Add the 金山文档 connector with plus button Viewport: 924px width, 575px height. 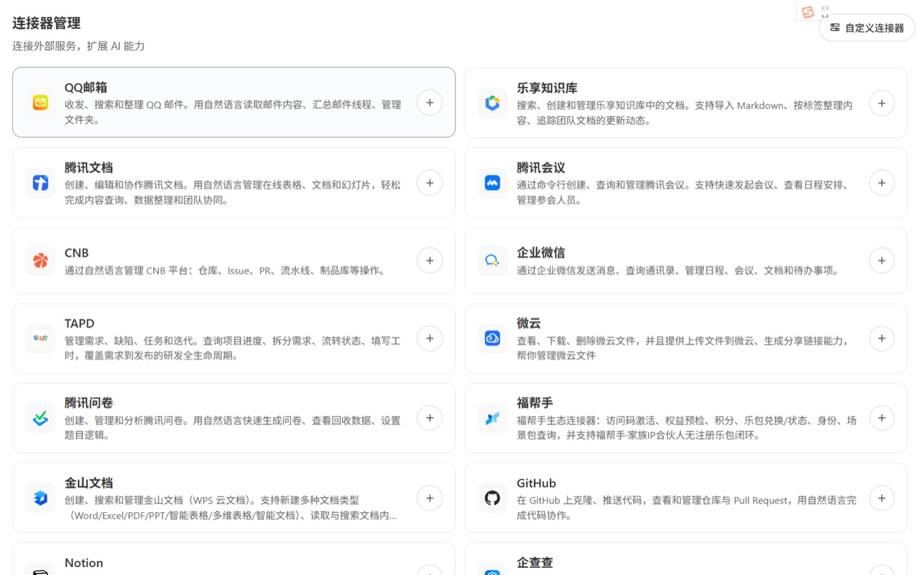[430, 498]
